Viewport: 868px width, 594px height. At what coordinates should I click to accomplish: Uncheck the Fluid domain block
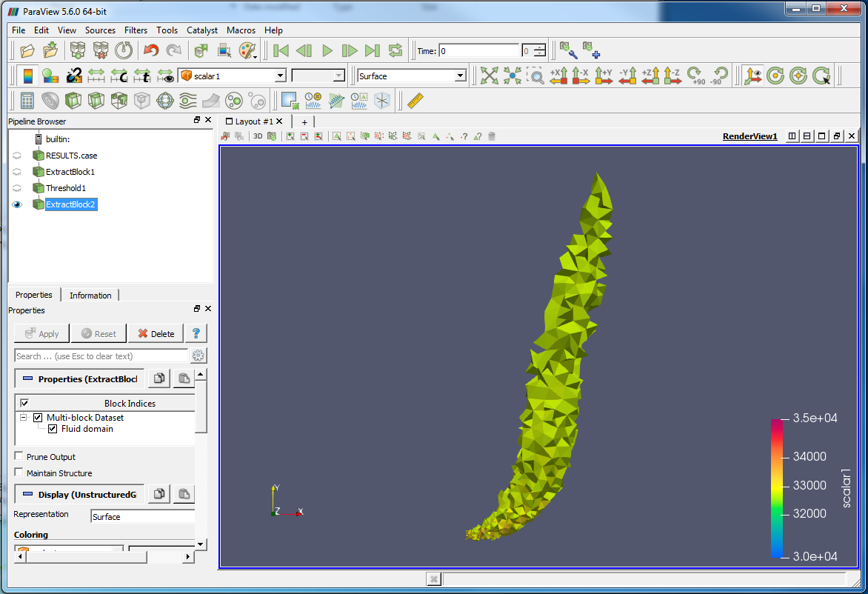tap(53, 429)
